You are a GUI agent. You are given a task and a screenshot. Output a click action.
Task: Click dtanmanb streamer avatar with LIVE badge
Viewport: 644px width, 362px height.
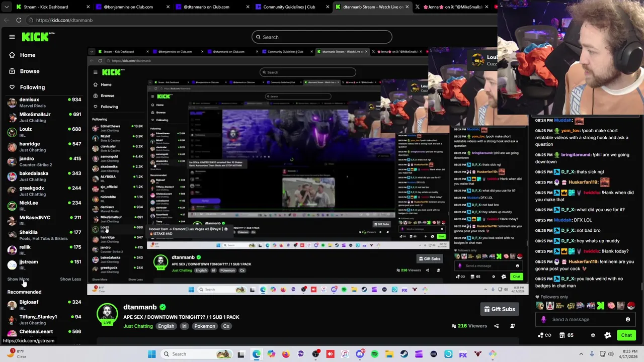(107, 314)
